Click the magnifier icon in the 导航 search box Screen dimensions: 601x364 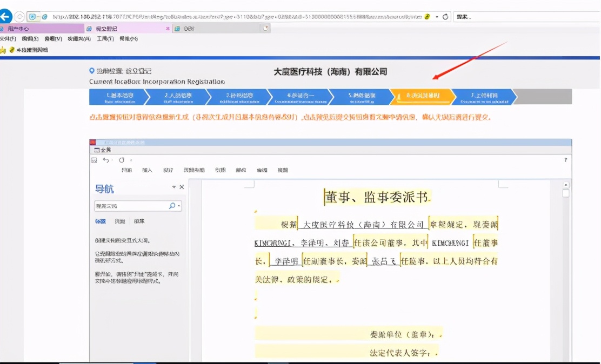172,206
